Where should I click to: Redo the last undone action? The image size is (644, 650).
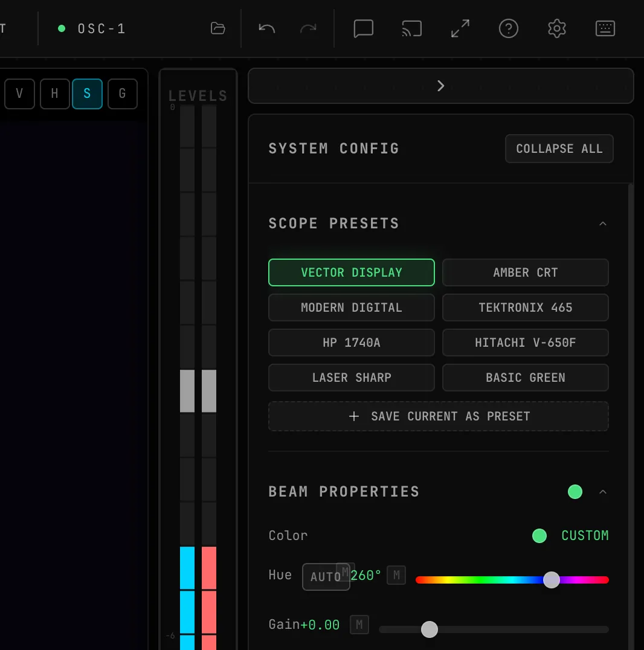click(308, 28)
